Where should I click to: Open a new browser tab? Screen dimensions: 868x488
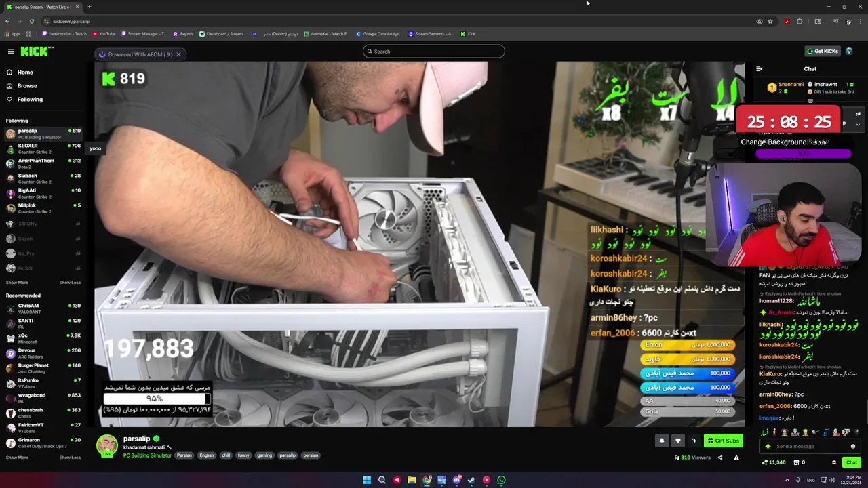click(89, 7)
